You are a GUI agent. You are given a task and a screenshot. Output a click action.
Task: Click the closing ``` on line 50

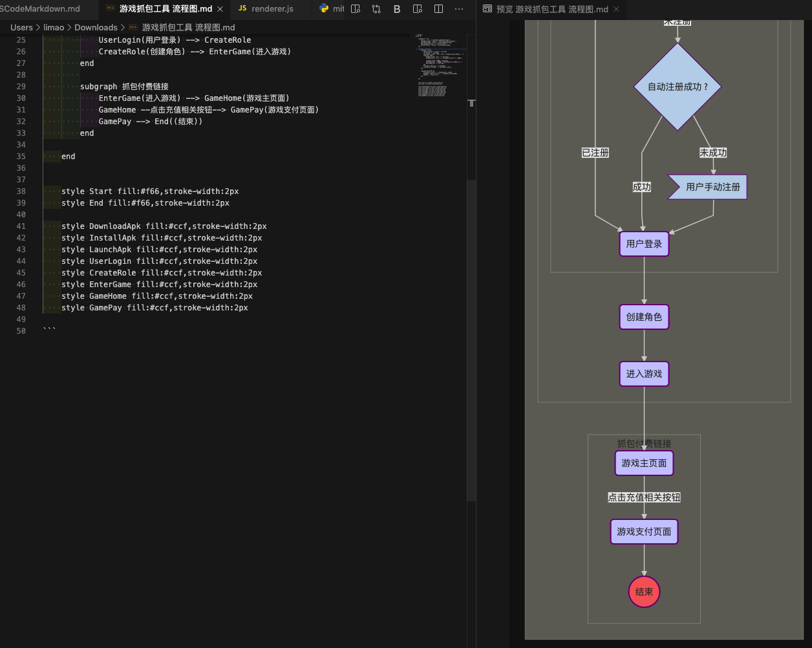(x=50, y=331)
